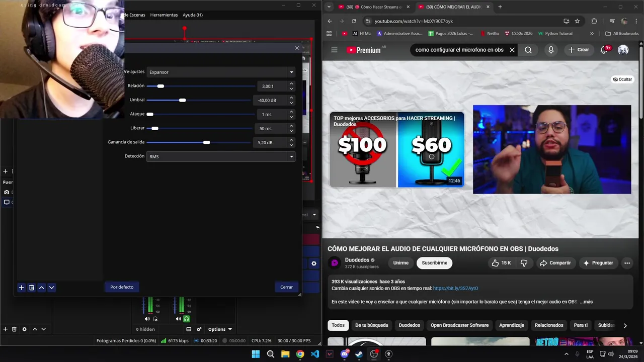This screenshot has width=644, height=362.
Task: Expand video description with ...más
Action: [x=586, y=302]
